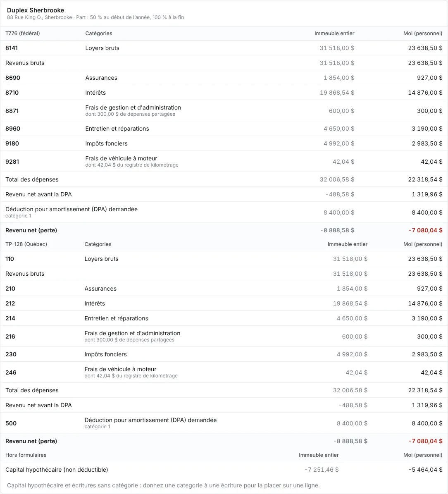This screenshot has height=494, width=448.
Task: Select Québec line code "246"
Action: click(11, 372)
